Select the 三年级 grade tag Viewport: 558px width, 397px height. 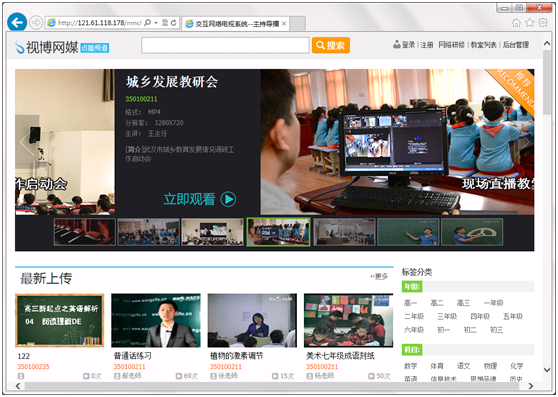pyautogui.click(x=447, y=316)
